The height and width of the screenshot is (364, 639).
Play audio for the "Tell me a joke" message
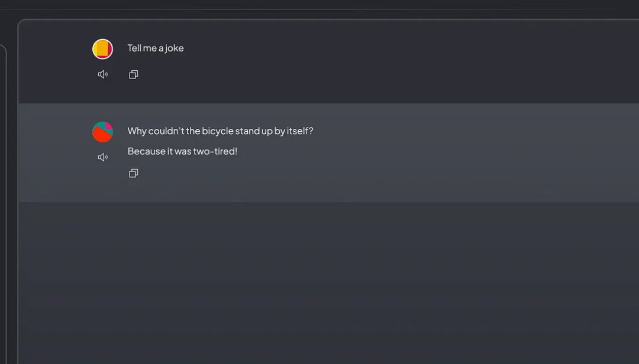[x=103, y=74]
